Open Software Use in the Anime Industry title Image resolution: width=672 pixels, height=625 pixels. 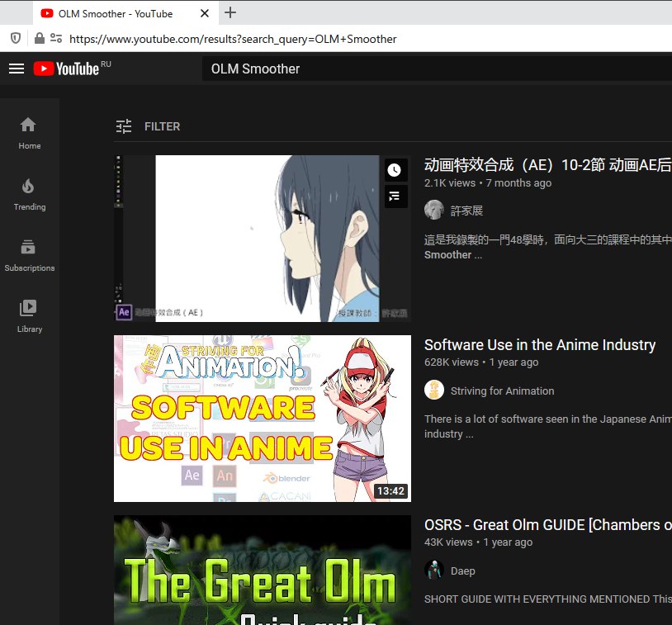tap(540, 345)
